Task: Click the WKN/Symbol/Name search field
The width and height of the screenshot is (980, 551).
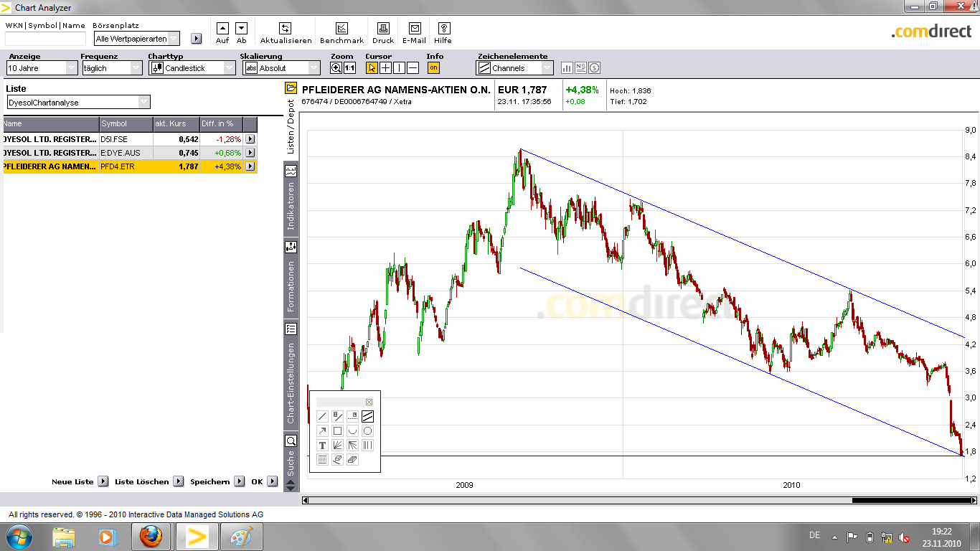Action: 45,39
